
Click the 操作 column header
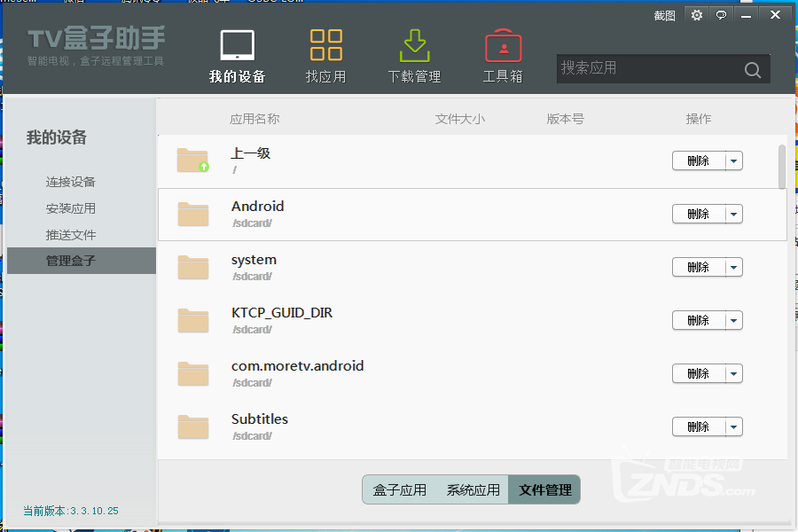(699, 119)
